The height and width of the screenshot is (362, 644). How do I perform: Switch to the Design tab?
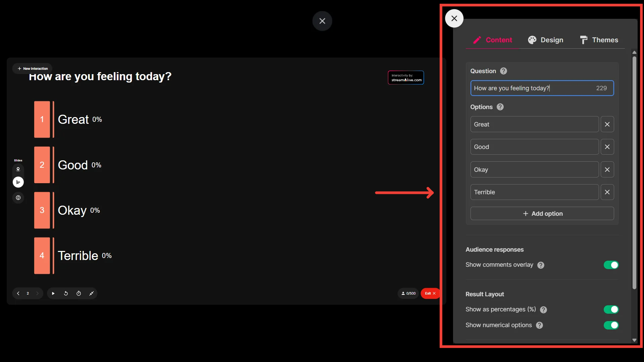click(546, 40)
